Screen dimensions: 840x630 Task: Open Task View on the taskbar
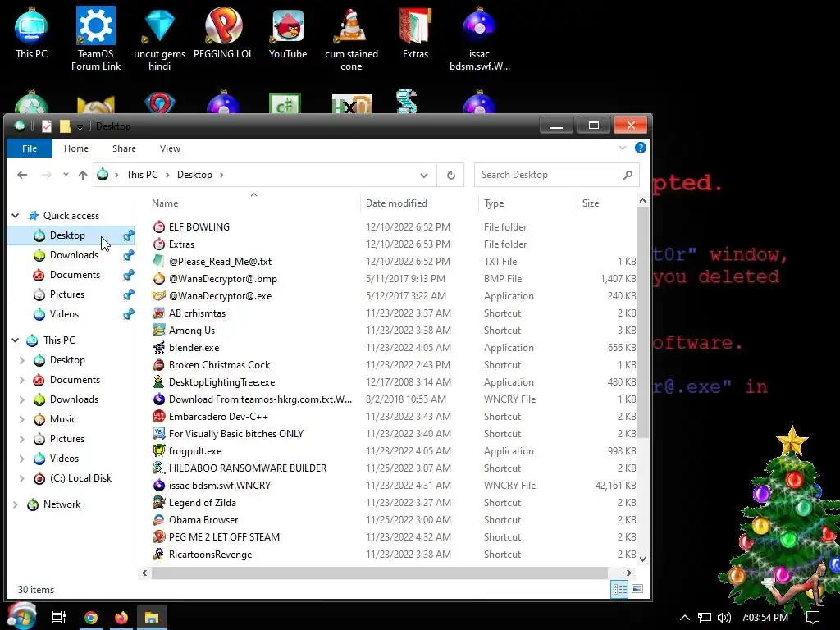[58, 617]
